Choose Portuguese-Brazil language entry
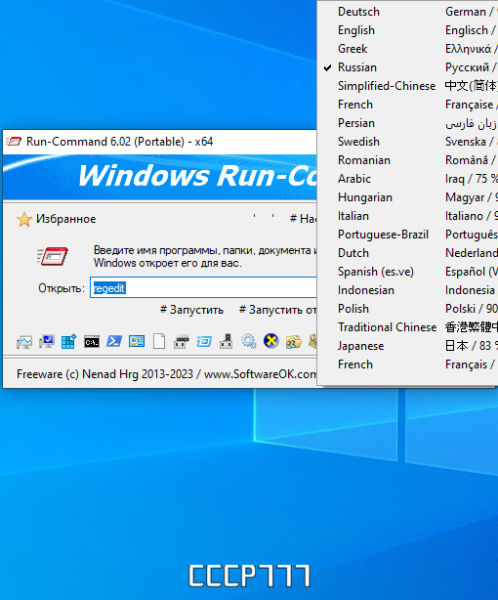Image resolution: width=498 pixels, height=600 pixels. click(407, 235)
